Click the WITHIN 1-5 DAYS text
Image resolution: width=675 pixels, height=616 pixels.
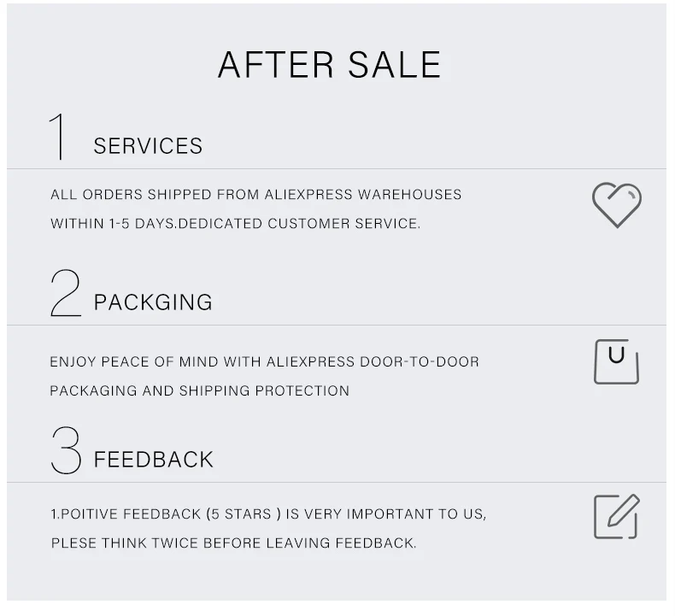tap(106, 224)
